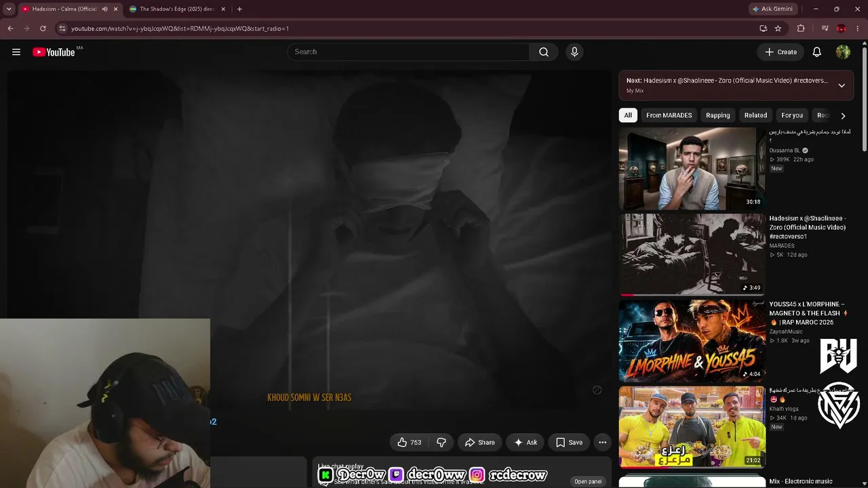Close The Shadow's Edge tab
Image resolution: width=868 pixels, height=488 pixels.
223,9
